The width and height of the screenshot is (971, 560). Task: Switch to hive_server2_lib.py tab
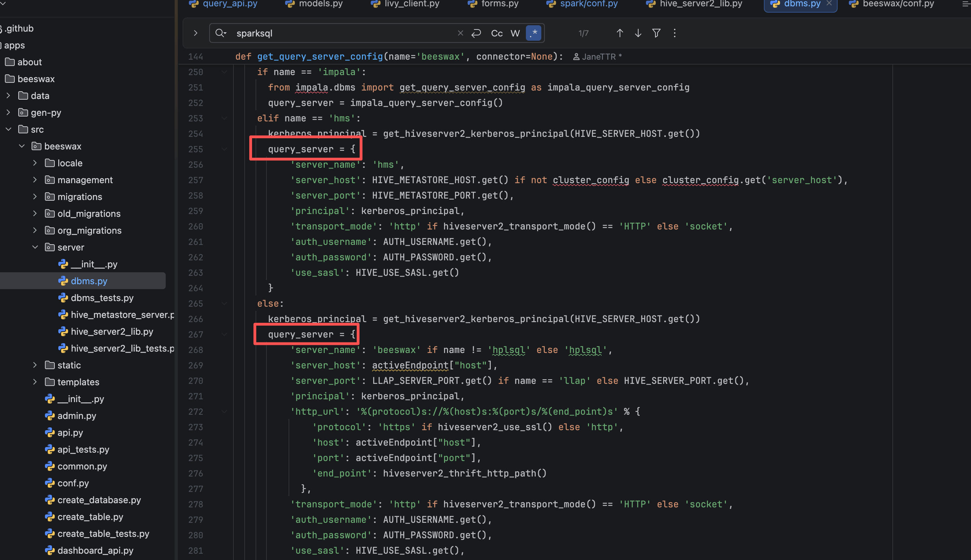tap(700, 4)
